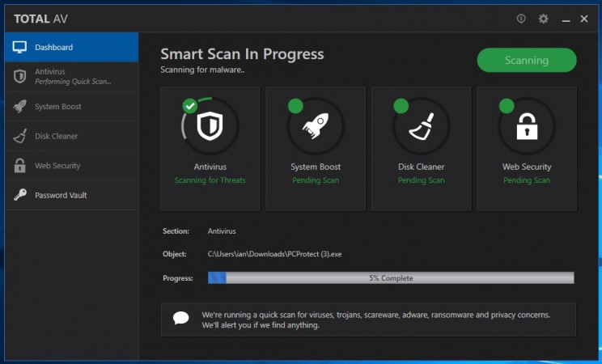The image size is (602, 364).
Task: Click 'Pending Scan' under System Boost card
Action: pos(316,180)
